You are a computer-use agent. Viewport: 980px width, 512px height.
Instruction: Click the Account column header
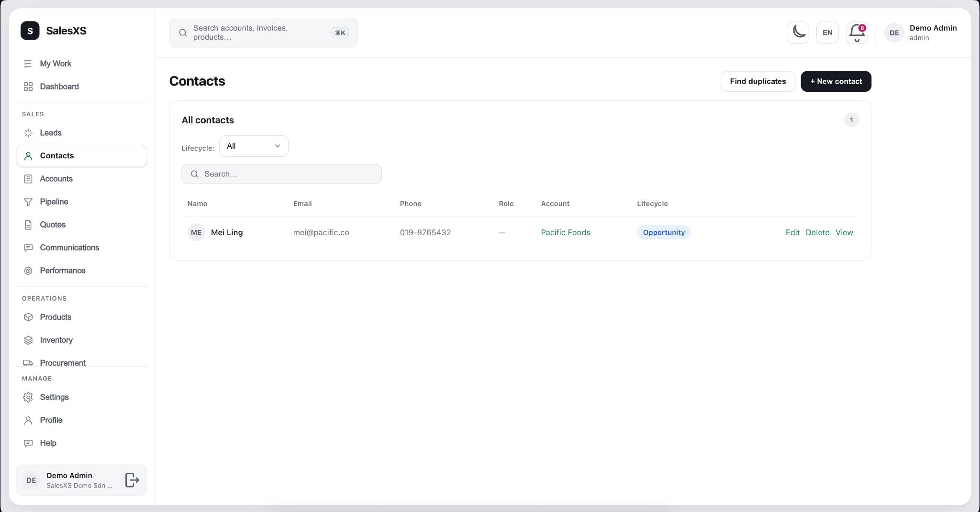click(x=555, y=204)
